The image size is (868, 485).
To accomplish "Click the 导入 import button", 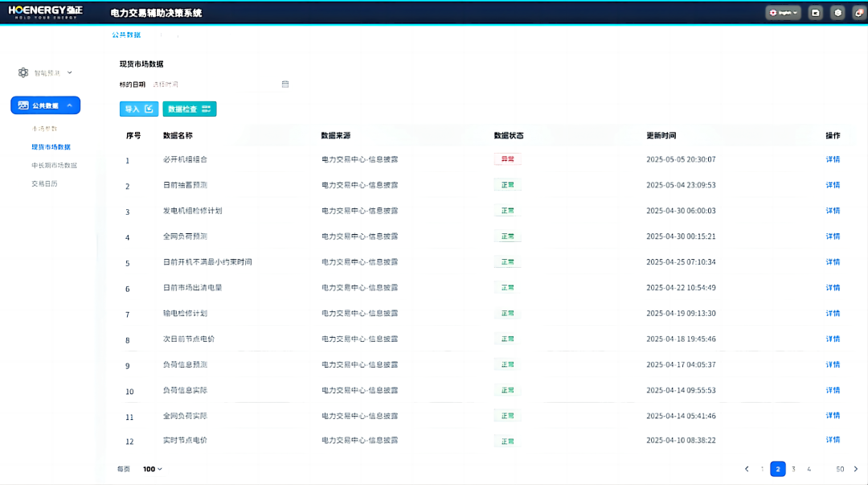I will point(138,109).
